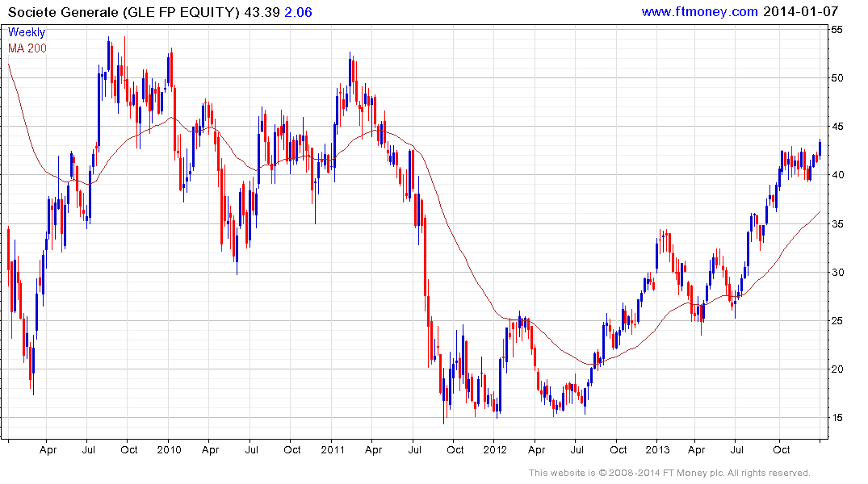Viewport: 868px width, 484px height.
Task: Click the 15 price axis label
Action: point(837,418)
